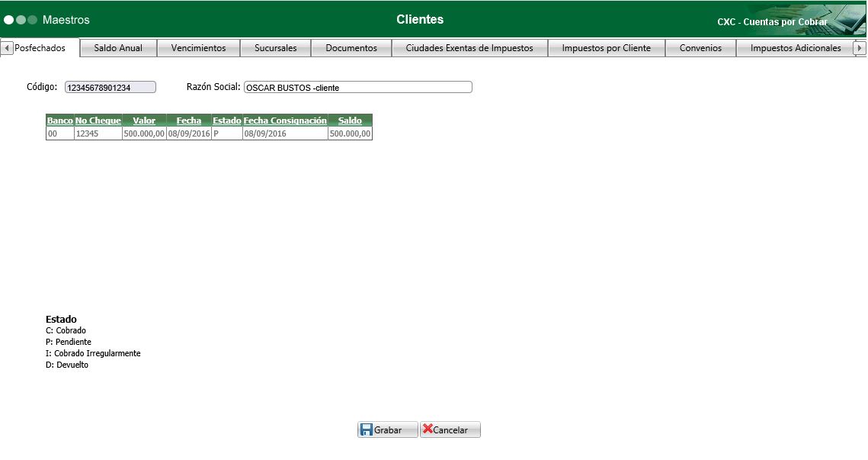The image size is (868, 460).
Task: Click the CXC - Cuentas por Cobrar label
Action: click(772, 22)
